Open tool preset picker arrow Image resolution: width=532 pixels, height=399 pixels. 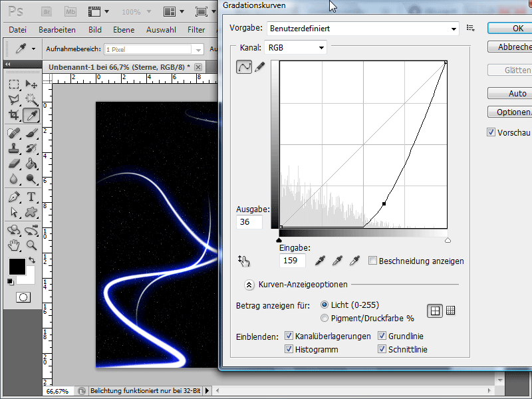pyautogui.click(x=33, y=49)
